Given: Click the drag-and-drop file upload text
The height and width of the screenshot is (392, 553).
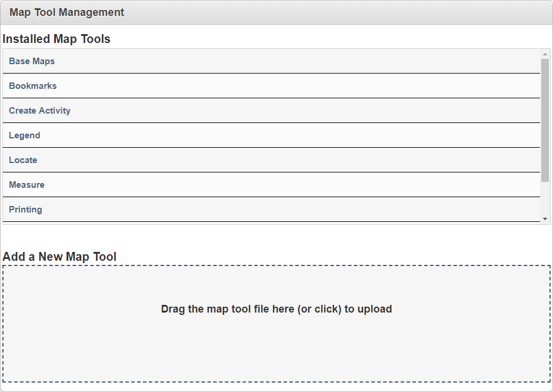Looking at the screenshot, I should [276, 309].
